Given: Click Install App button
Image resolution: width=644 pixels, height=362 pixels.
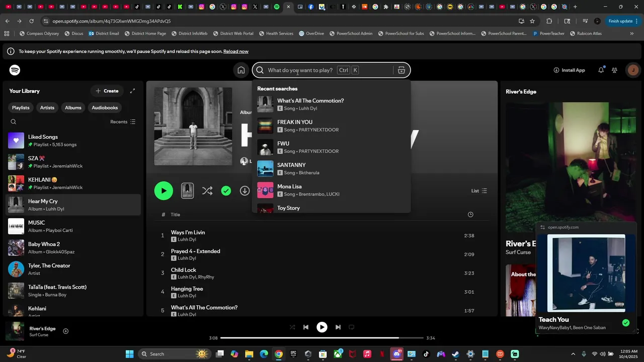Looking at the screenshot, I should 569,70.
